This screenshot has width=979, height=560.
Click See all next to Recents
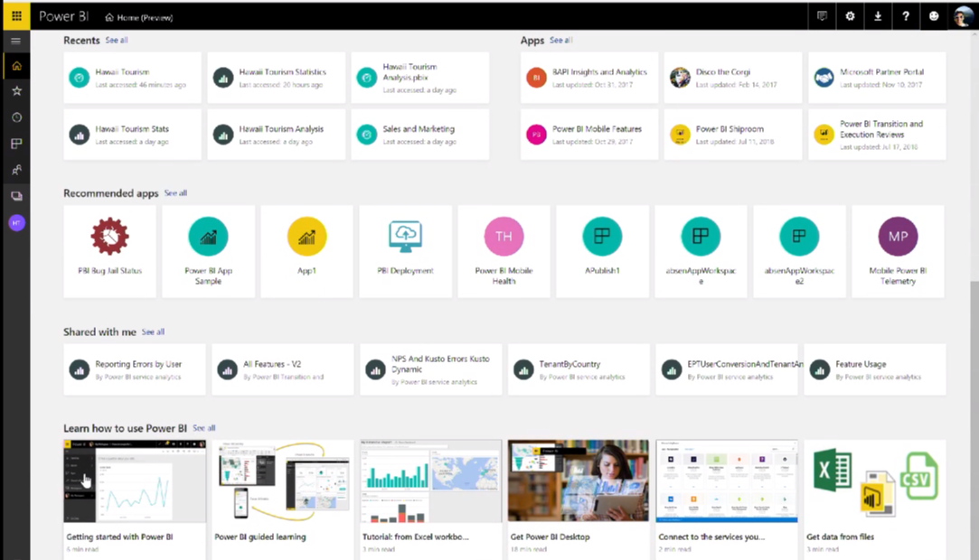pos(116,40)
